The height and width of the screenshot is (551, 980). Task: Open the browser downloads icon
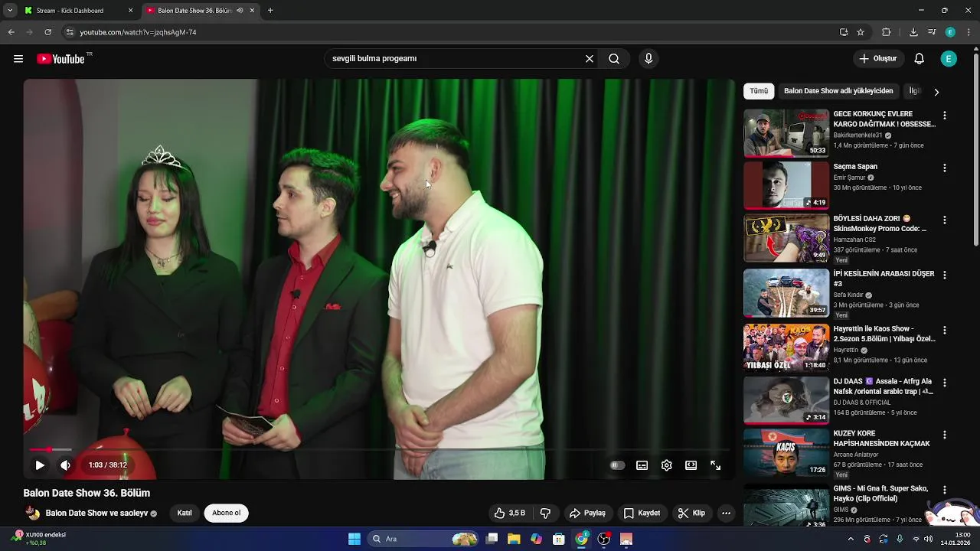(913, 32)
